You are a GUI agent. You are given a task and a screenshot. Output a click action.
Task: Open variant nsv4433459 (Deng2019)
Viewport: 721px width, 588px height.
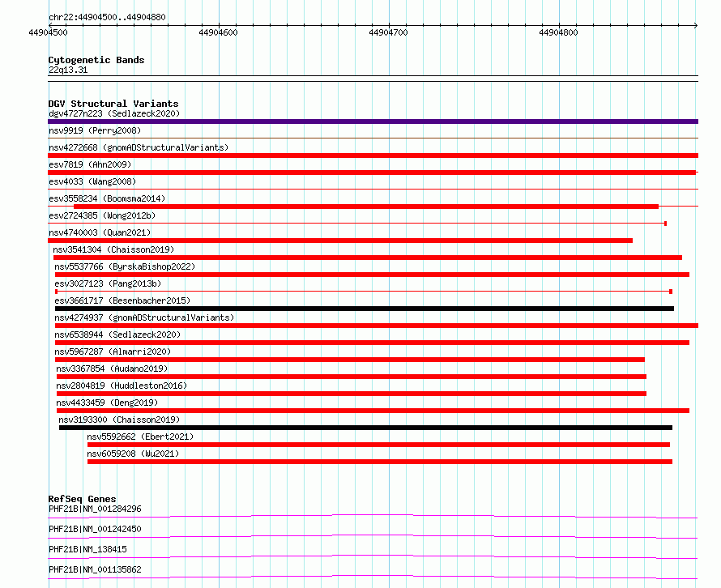[107, 403]
